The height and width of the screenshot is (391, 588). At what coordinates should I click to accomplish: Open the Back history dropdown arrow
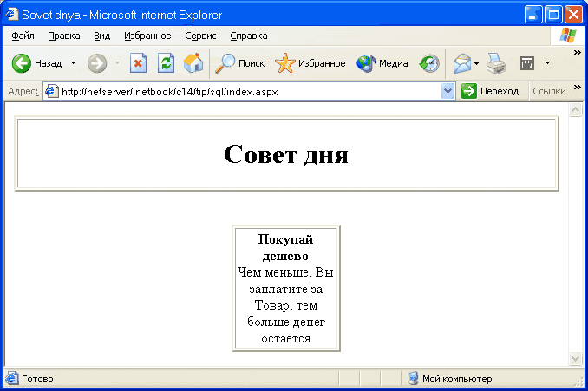(x=74, y=63)
